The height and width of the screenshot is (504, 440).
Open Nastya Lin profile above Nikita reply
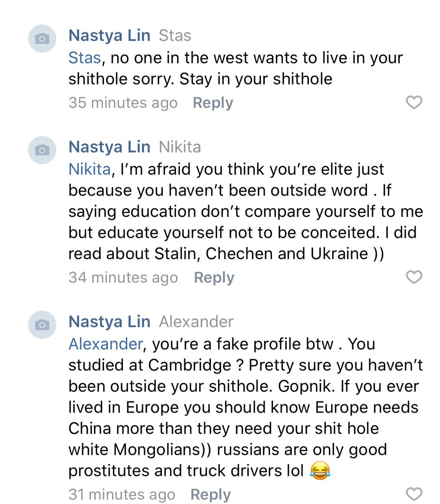click(109, 147)
